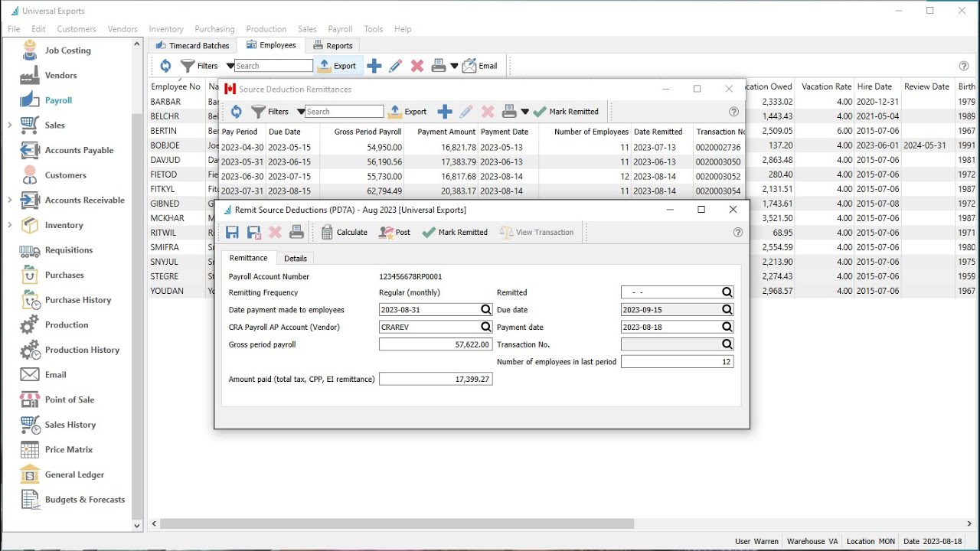980x551 pixels.
Task: Expand the Inventory sidebar node
Action: 10,225
